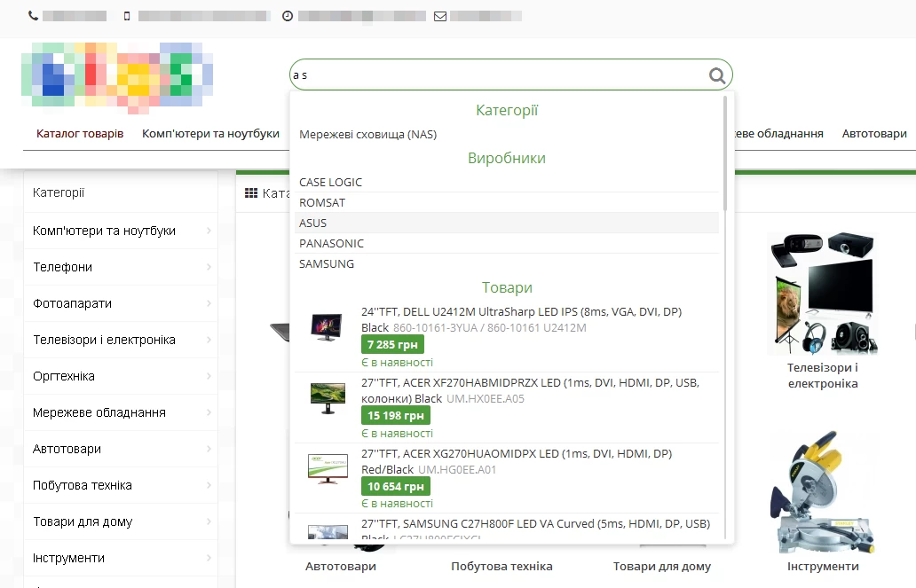The image size is (916, 588).
Task: Choose manufacturer SAMSUNG
Action: click(x=507, y=264)
